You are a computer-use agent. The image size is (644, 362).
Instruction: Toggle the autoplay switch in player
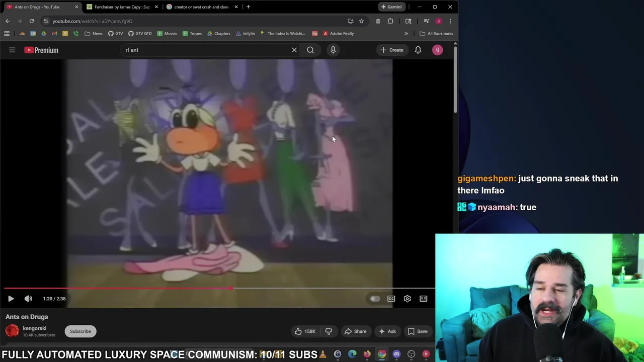[375, 299]
